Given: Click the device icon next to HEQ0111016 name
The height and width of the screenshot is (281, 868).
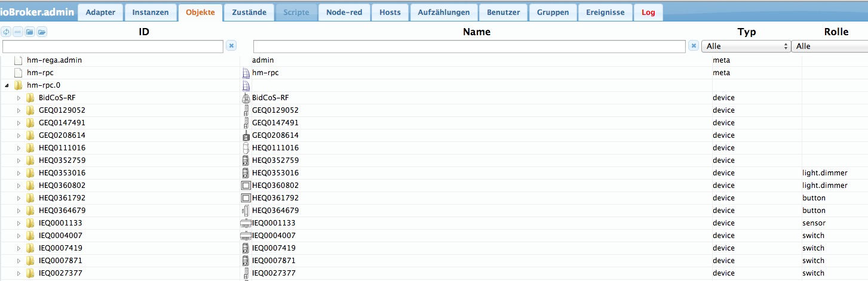Looking at the screenshot, I should tap(246, 148).
